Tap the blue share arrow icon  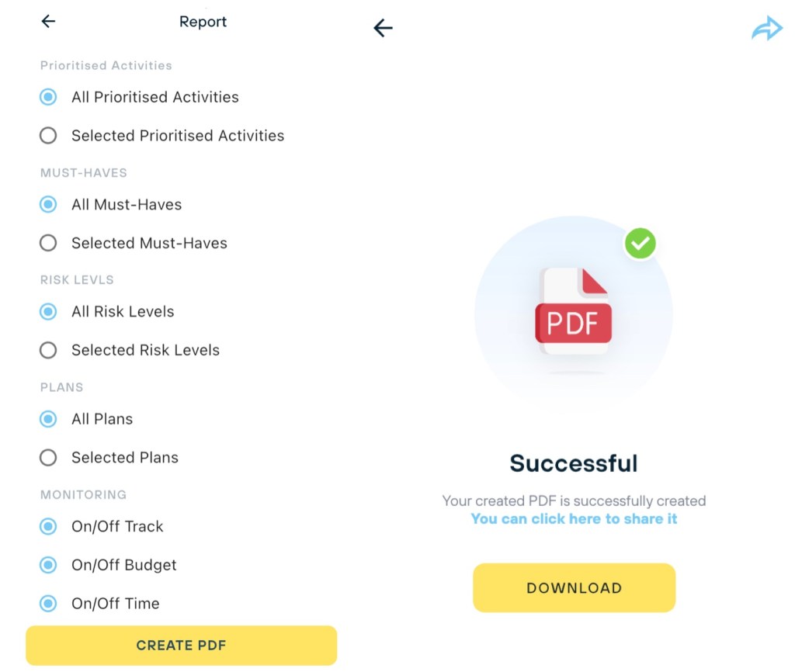pyautogui.click(x=767, y=29)
